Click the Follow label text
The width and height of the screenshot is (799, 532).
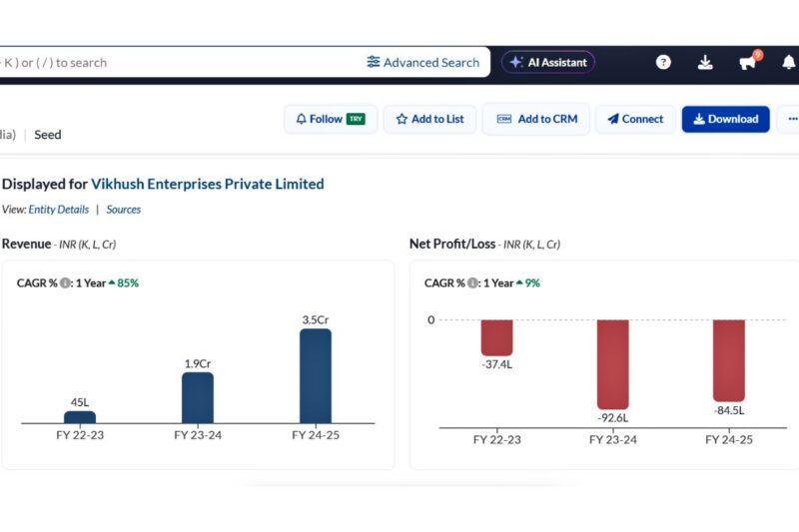click(x=326, y=119)
